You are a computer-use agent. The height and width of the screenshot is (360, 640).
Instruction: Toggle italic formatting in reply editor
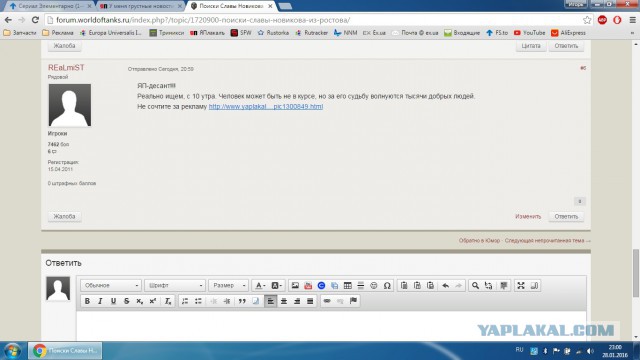[x=100, y=301]
